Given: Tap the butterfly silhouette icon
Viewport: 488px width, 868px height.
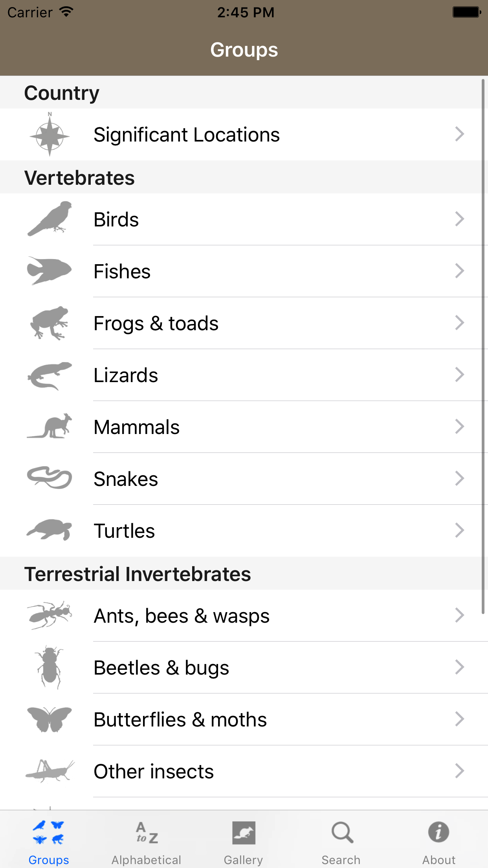Looking at the screenshot, I should point(50,719).
